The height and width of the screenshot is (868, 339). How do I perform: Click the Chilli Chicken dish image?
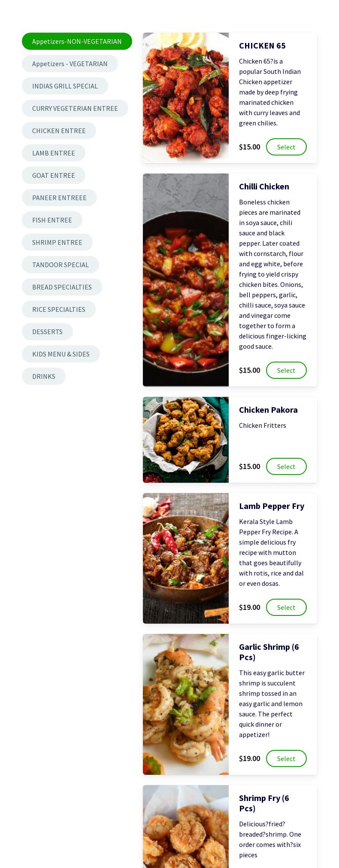point(186,280)
